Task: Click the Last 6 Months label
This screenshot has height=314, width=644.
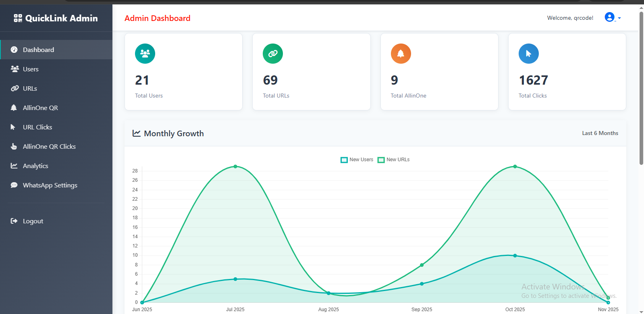Action: click(600, 133)
